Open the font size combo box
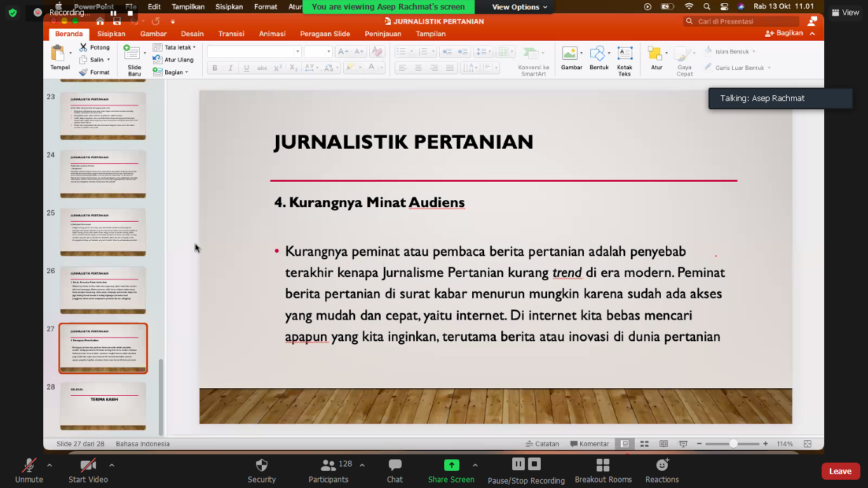Screen dimensions: 868x488 (318, 51)
